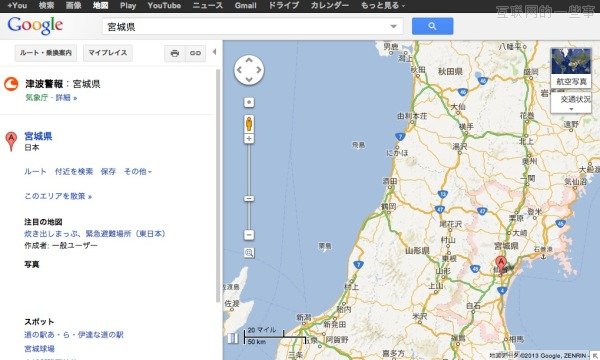Click the show my location button
Image resolution: width=600 pixels, height=360 pixels.
(x=249, y=102)
